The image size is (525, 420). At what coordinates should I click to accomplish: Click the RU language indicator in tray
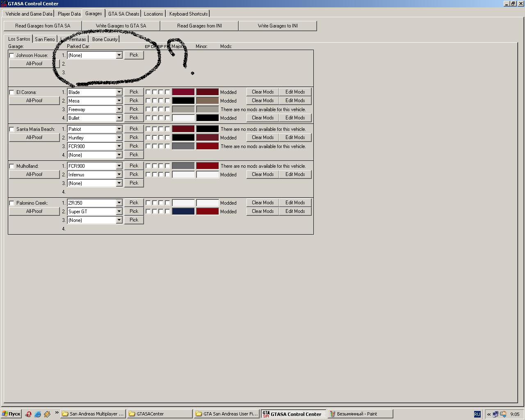(x=477, y=414)
